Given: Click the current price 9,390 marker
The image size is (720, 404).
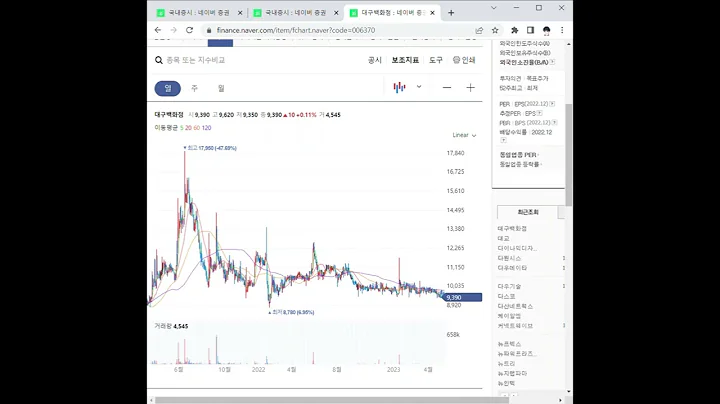Looking at the screenshot, I should (463, 297).
